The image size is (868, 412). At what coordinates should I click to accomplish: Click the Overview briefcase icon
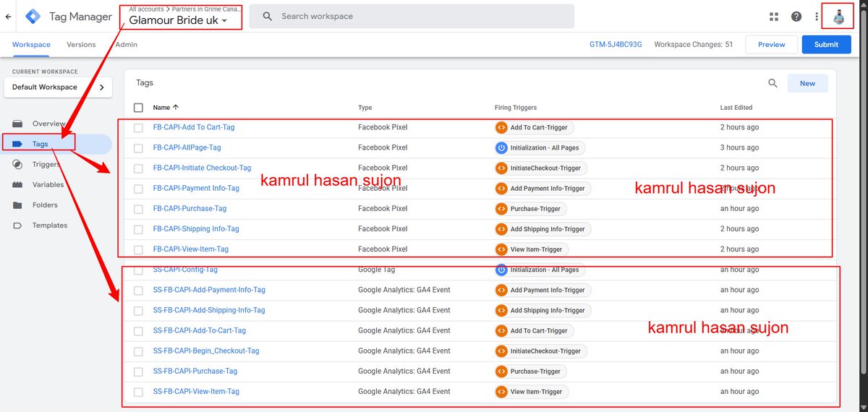(x=17, y=124)
